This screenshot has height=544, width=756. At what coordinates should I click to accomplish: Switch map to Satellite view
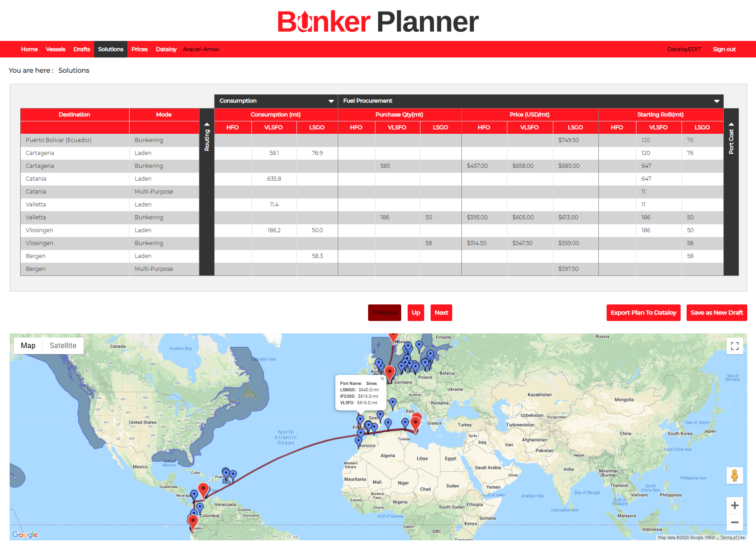tap(63, 345)
